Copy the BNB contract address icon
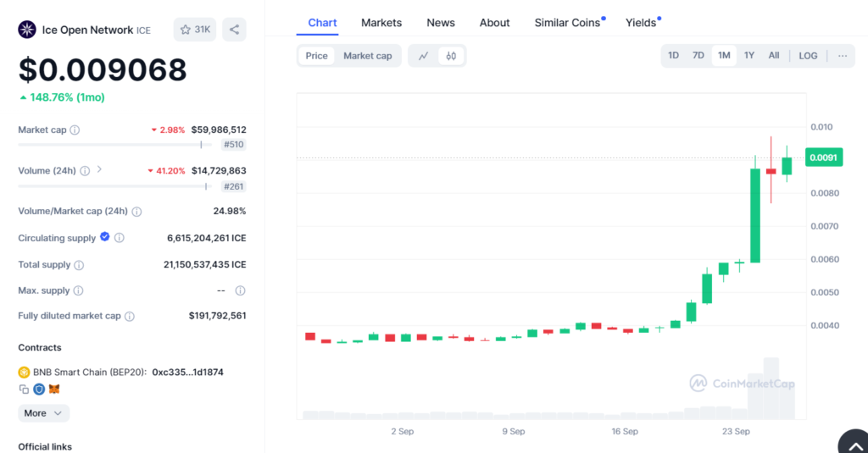Screen dimensions: 868x453 24,389
